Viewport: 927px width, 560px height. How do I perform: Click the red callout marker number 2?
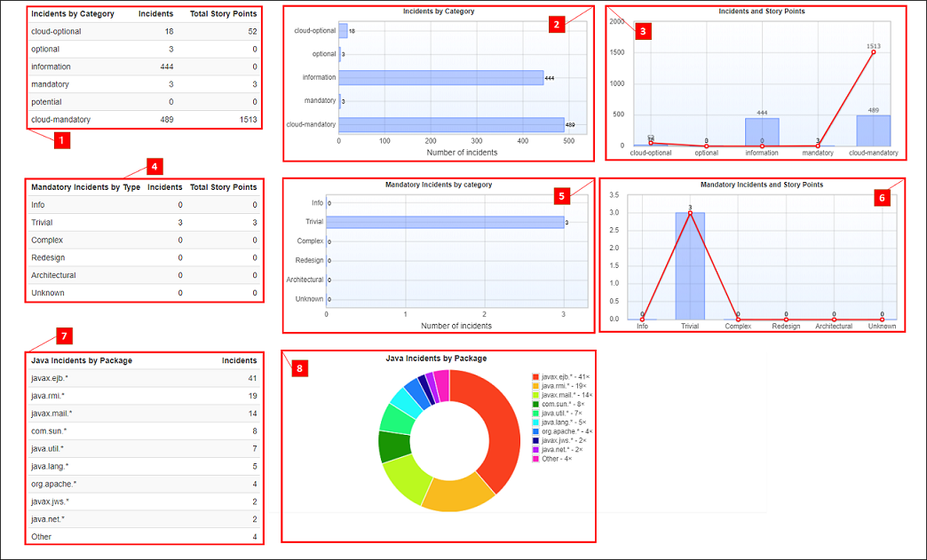[556, 24]
